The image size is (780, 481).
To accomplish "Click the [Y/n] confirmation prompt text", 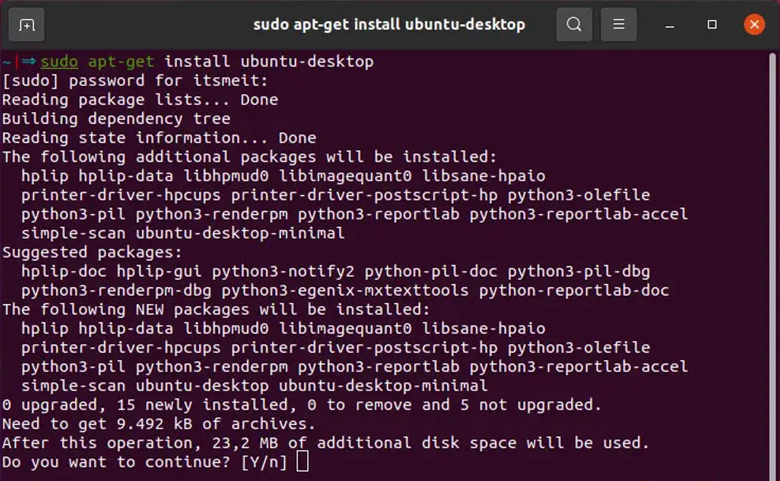I will point(264,462).
